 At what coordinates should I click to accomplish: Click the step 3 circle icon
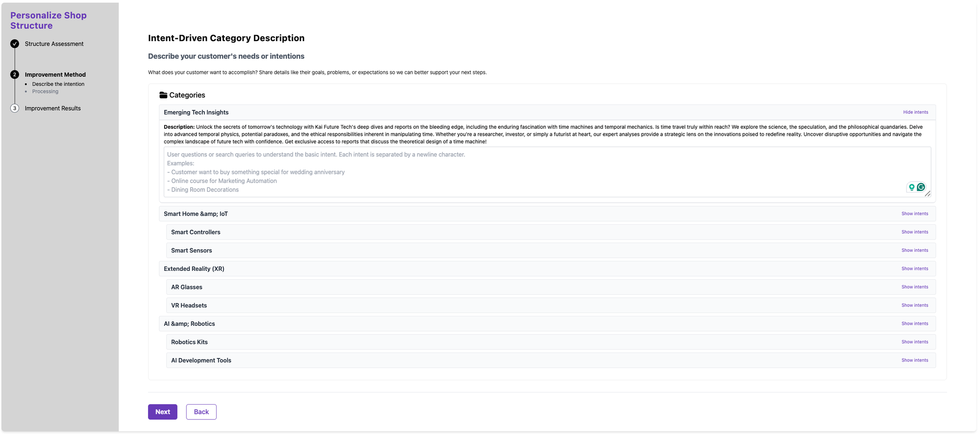pos(15,108)
